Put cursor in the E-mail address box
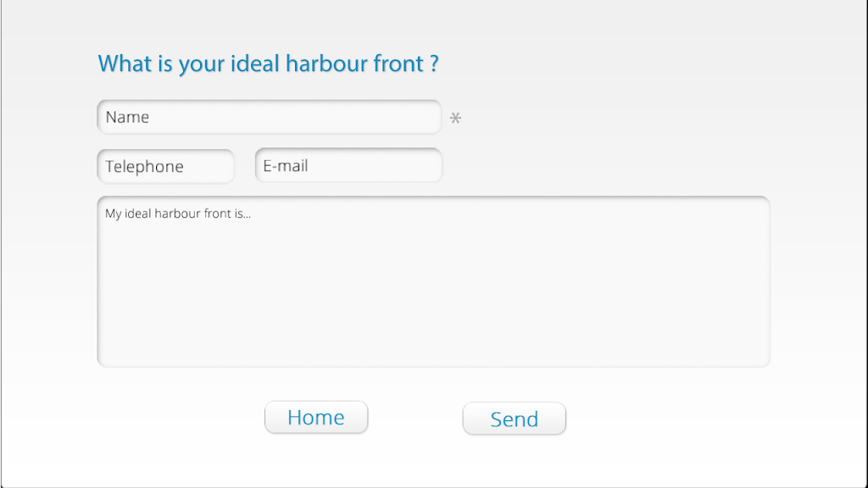Screen dimensions: 868x488 point(348,165)
